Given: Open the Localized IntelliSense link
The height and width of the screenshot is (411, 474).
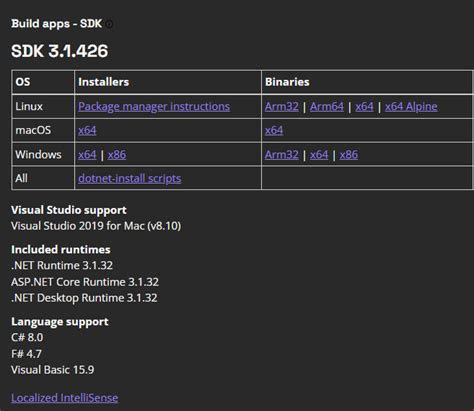Looking at the screenshot, I should pos(65,398).
